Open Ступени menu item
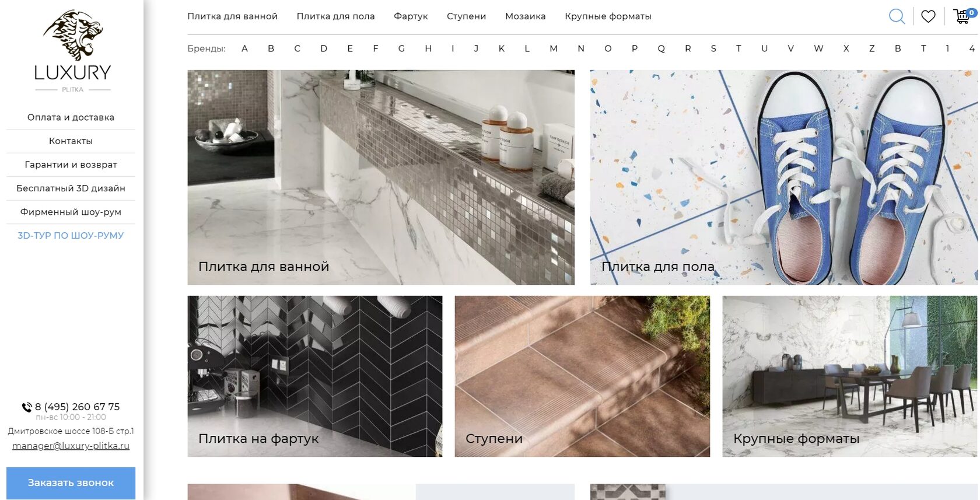The height and width of the screenshot is (500, 980). 466,16
